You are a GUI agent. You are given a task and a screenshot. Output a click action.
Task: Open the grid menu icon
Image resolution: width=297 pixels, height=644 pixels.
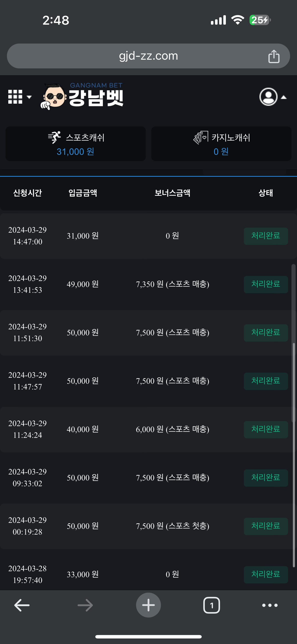pyautogui.click(x=15, y=97)
